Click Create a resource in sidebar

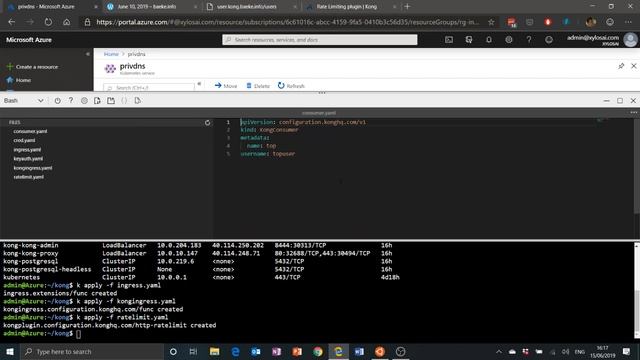pos(33,67)
